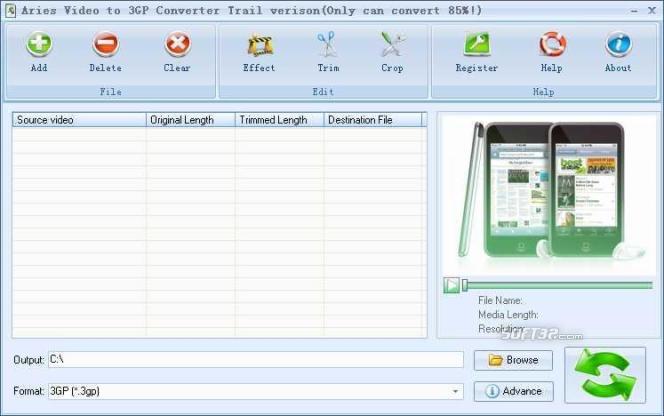Open Help lifebuoy icon
Viewport: 664px width, 416px height.
(552, 44)
